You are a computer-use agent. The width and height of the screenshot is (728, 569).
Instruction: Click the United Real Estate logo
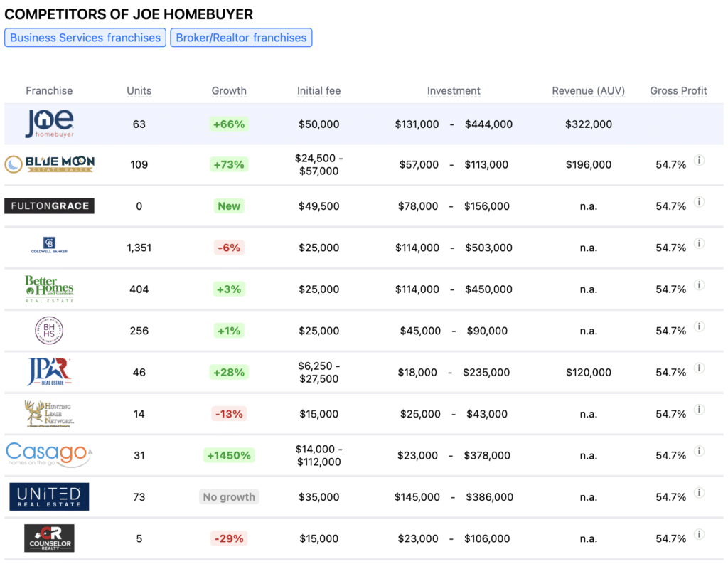(x=49, y=496)
